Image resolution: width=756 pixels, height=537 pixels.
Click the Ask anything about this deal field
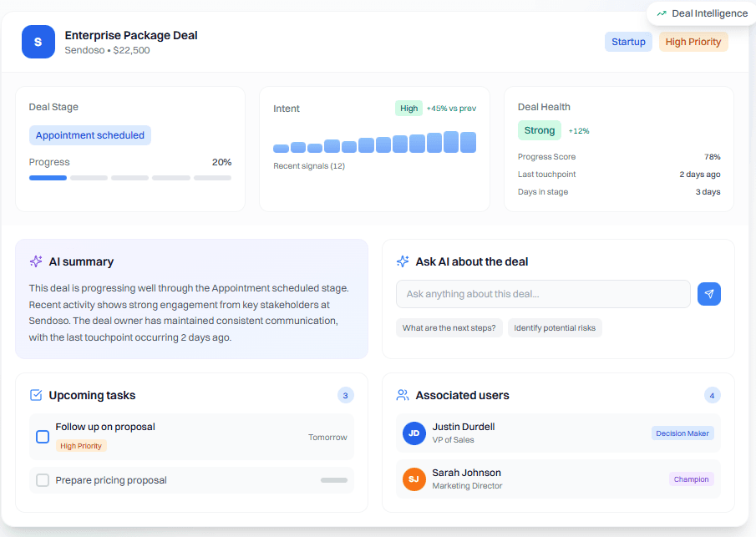click(543, 294)
